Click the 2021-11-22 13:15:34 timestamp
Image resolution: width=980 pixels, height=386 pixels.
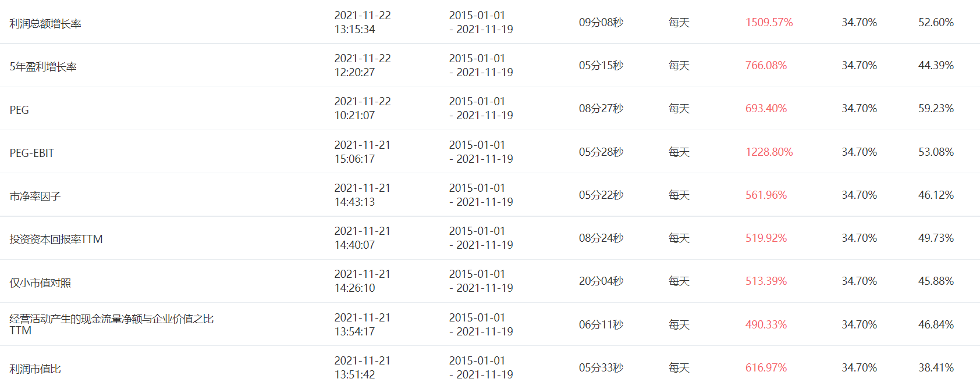point(363,22)
